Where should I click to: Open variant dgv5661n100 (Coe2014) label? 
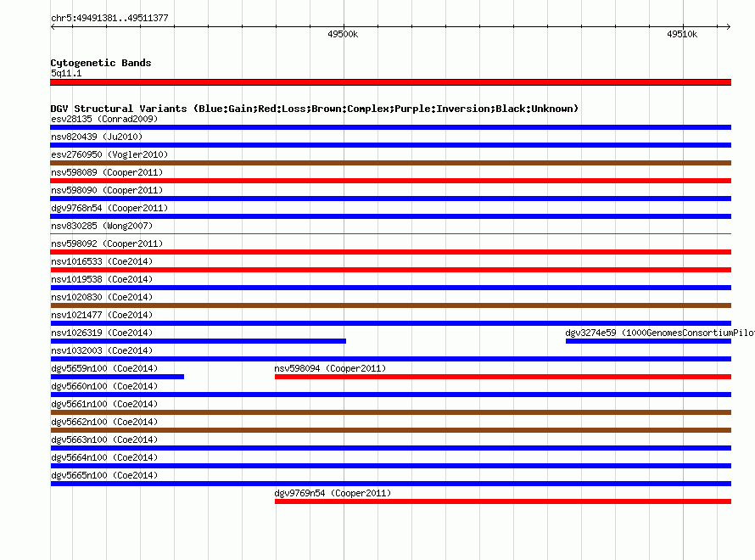click(x=104, y=404)
